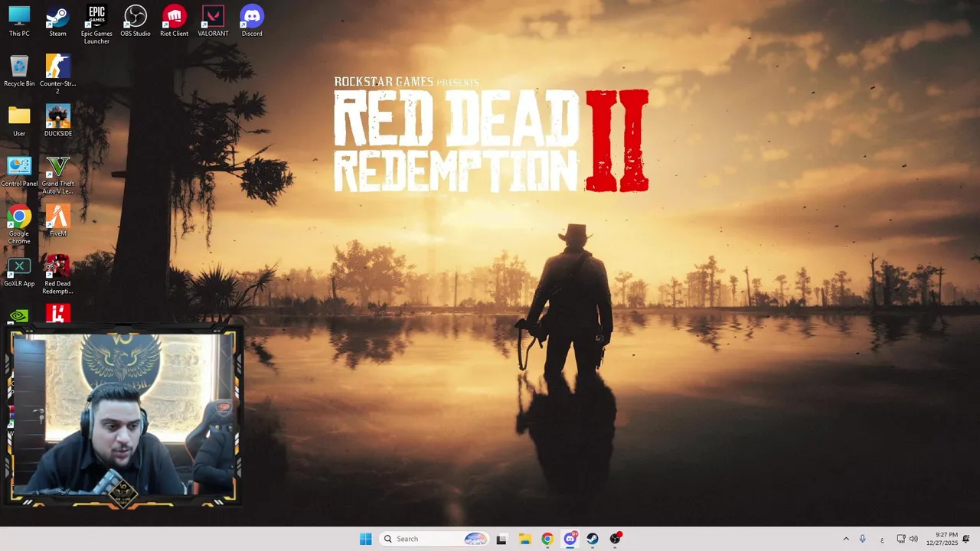Select the GoXLR App shortcut
The width and height of the screenshot is (980, 551).
[19, 272]
